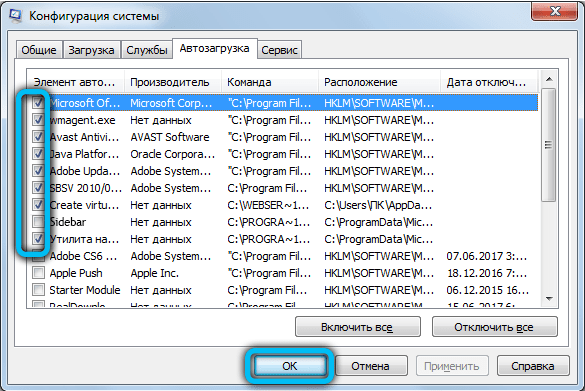Enable the Sidebar startup checkbox
Viewport: 585px width, 391px height.
coord(38,222)
